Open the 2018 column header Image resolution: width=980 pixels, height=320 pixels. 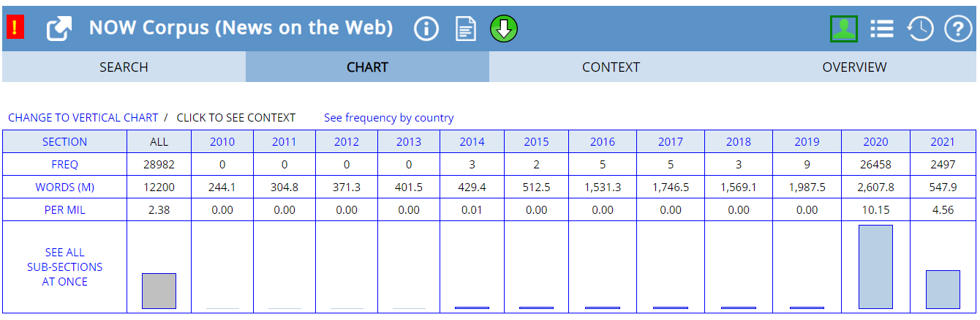tap(739, 142)
